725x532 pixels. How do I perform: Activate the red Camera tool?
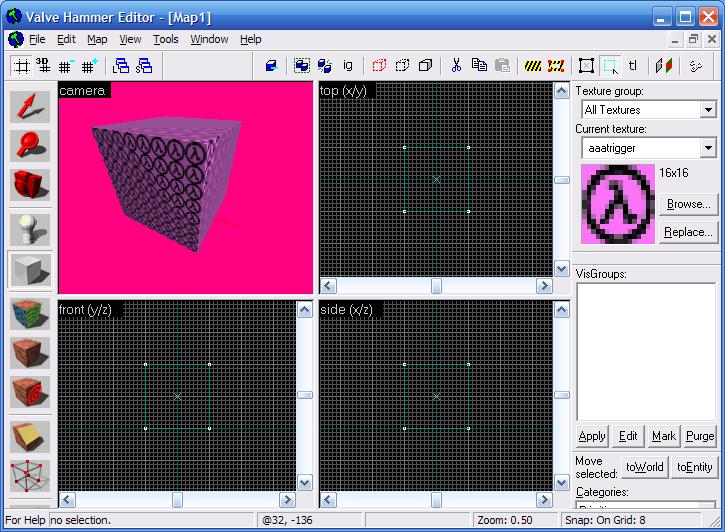(30, 184)
